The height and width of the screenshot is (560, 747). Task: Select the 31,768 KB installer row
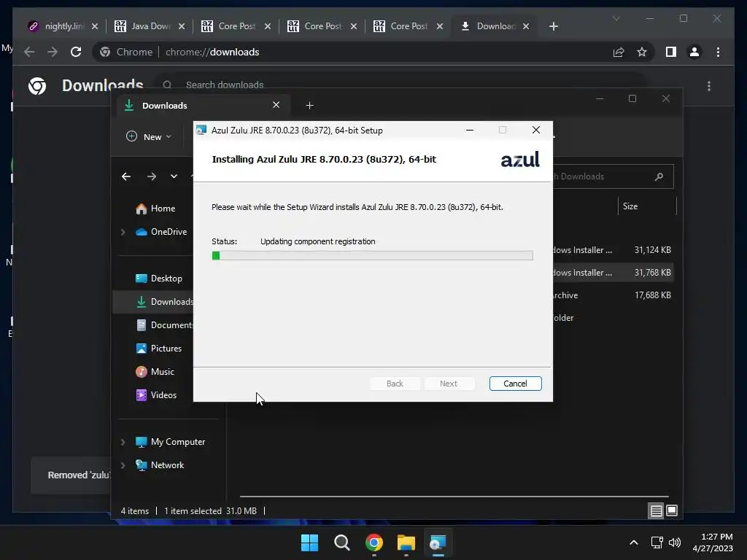point(613,273)
